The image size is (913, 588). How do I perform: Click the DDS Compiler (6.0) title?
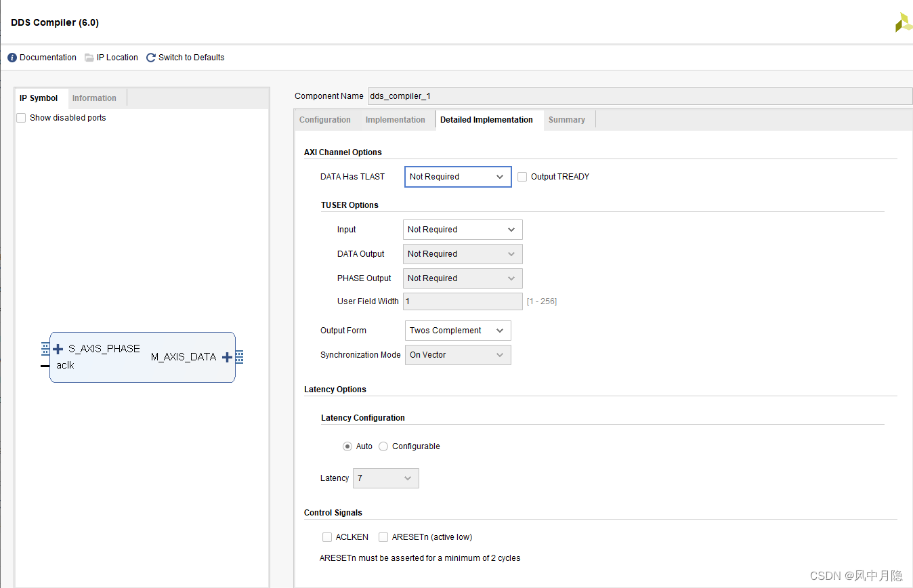coord(55,23)
